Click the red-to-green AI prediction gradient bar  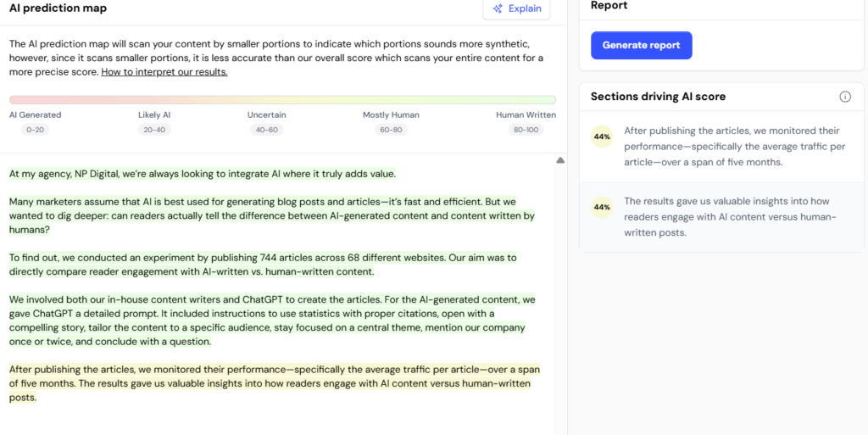pyautogui.click(x=282, y=100)
